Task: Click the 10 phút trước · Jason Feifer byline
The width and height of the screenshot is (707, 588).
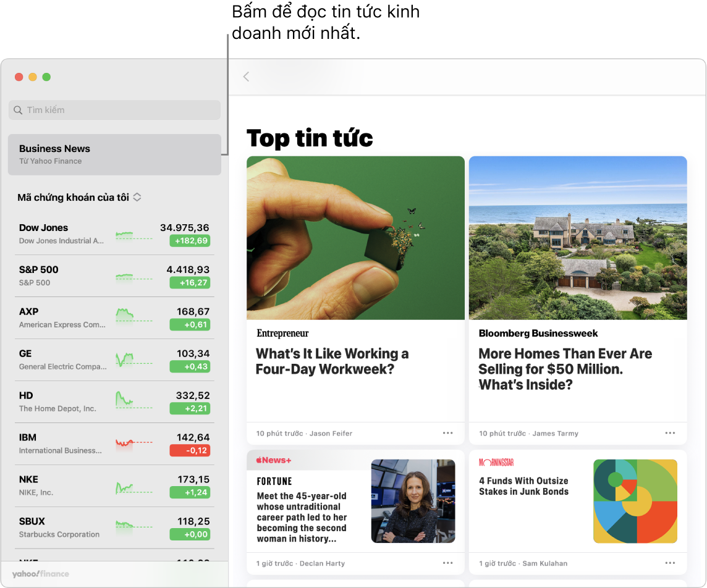Action: [x=304, y=433]
